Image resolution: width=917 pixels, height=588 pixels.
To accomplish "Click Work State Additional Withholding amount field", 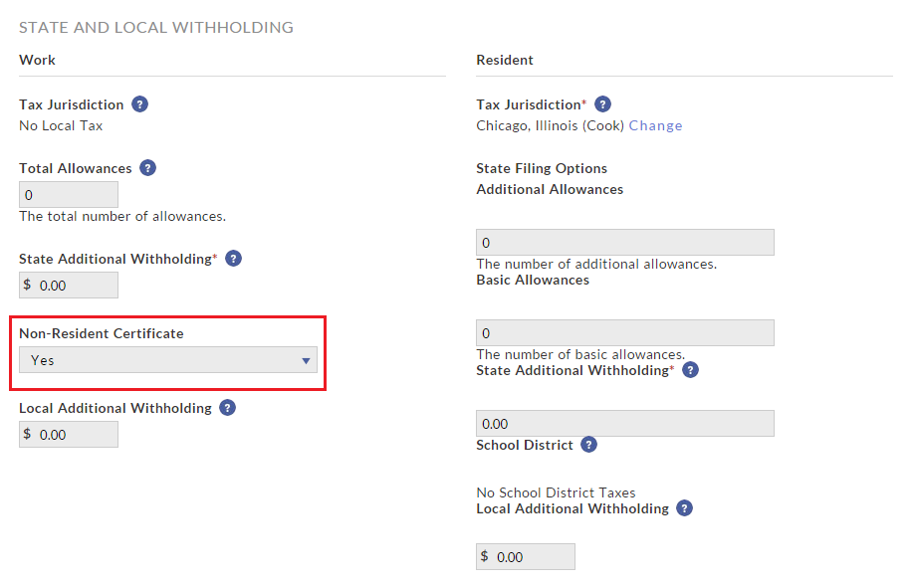I will [69, 286].
